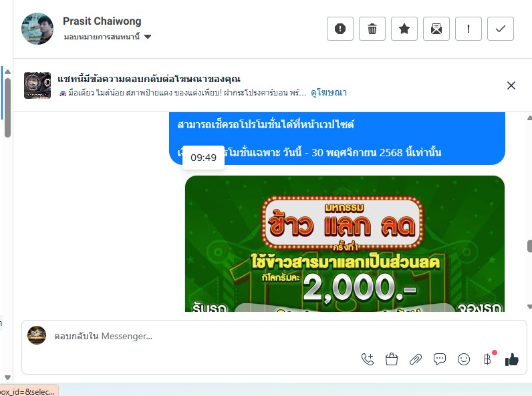Open Prasit Chaiwong's profile picture
The height and width of the screenshot is (396, 532).
pyautogui.click(x=37, y=29)
